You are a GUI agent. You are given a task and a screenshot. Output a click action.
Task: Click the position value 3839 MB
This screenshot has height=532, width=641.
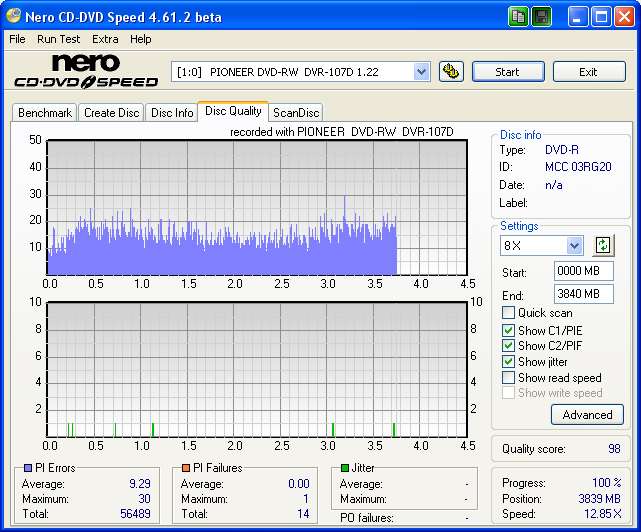point(599,498)
